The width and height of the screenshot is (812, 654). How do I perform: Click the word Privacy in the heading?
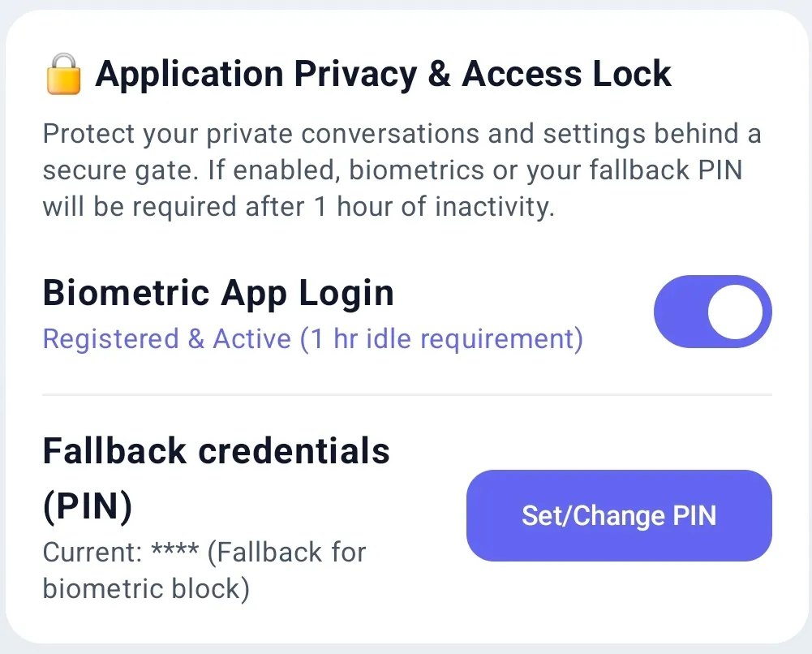(355, 75)
